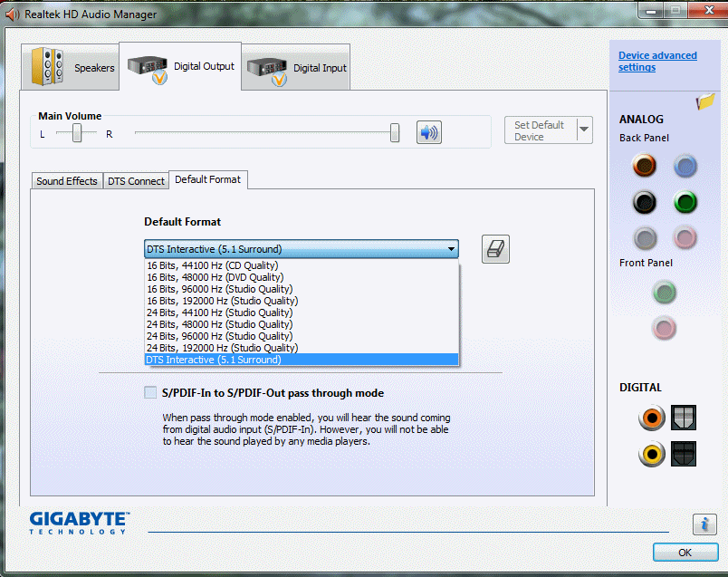Viewport: 728px width, 577px height.
Task: Switch to the Speakers tab
Action: point(70,67)
